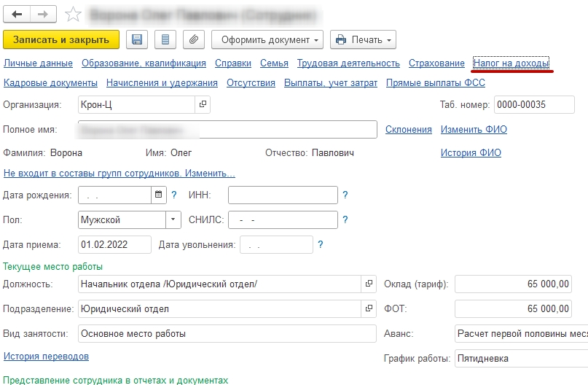Viewport: 588px width, 385px height.
Task: Expand the Пол dropdown list
Action: [x=173, y=219]
